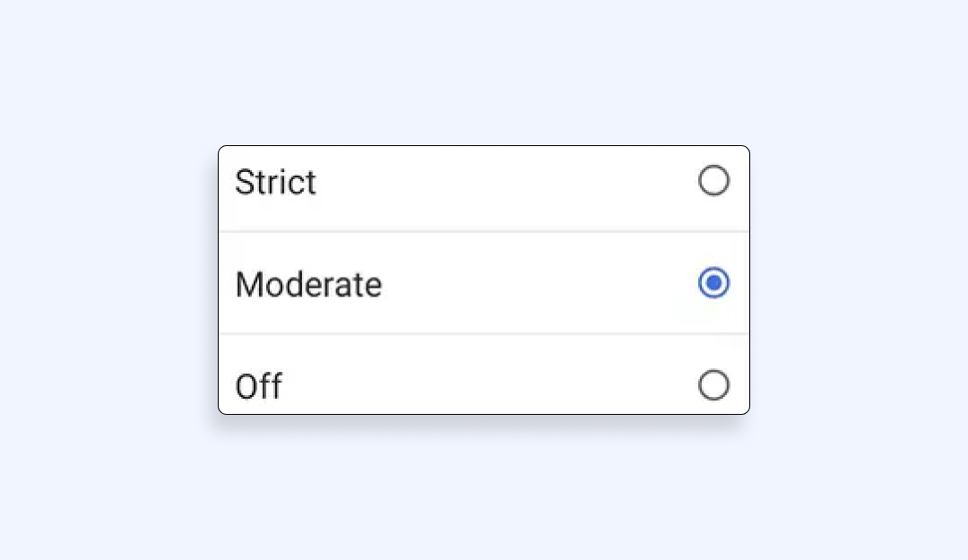Pick the word Off in the list
This screenshot has width=968, height=560.
[258, 387]
